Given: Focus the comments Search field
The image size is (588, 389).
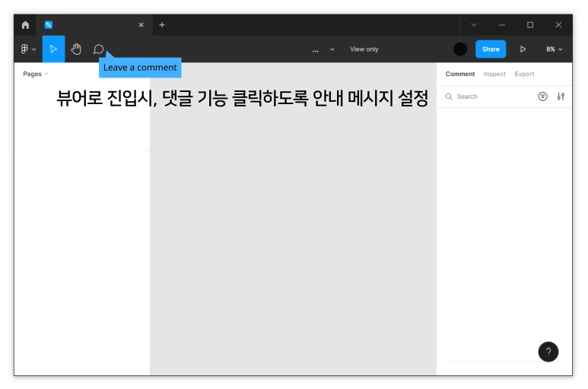Looking at the screenshot, I should pyautogui.click(x=488, y=96).
